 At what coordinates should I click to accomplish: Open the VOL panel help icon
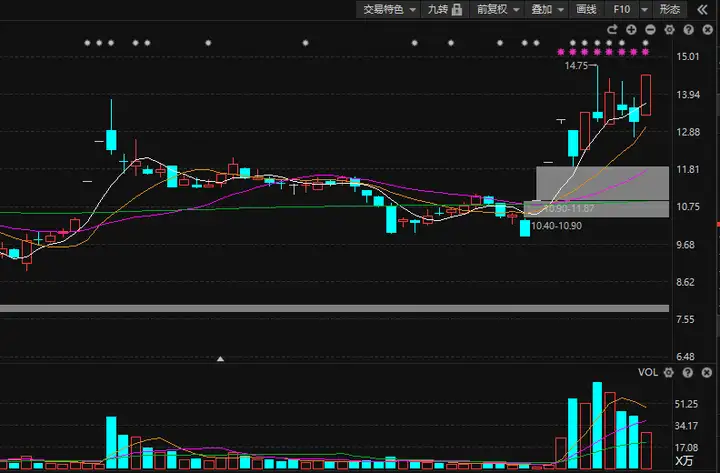[x=687, y=372]
